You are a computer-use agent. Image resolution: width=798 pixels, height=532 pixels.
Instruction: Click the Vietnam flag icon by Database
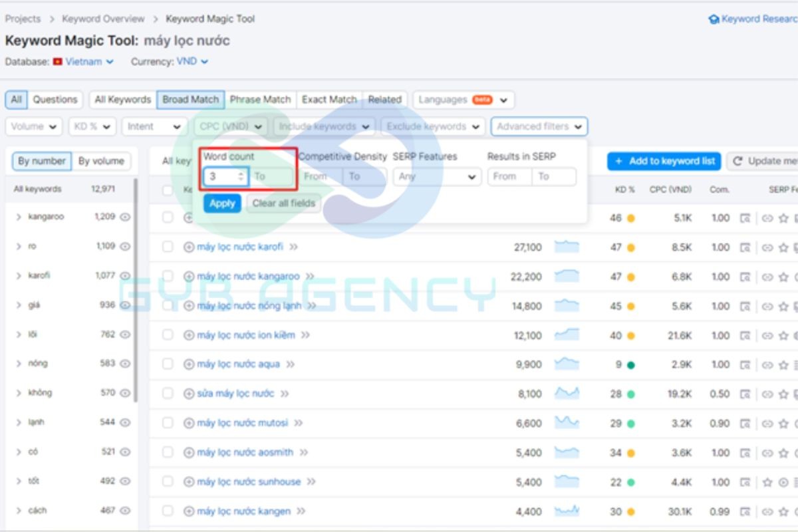click(x=58, y=61)
